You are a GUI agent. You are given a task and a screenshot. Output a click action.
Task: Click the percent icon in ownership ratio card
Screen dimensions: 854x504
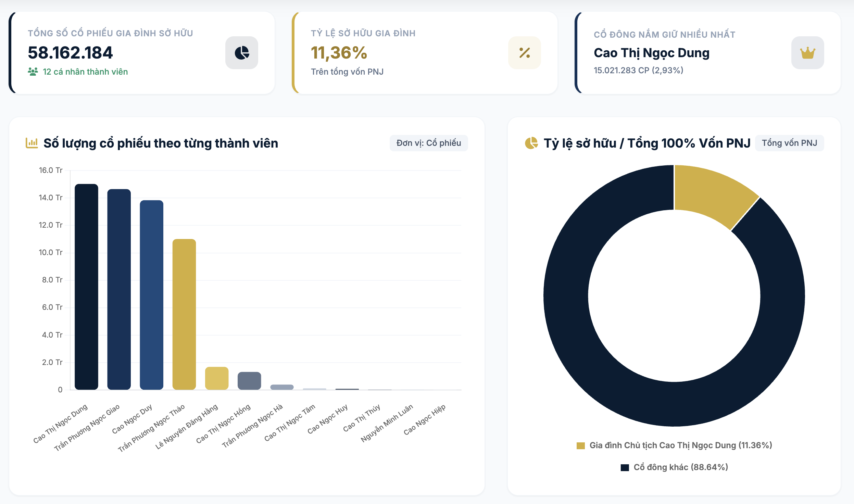525,53
